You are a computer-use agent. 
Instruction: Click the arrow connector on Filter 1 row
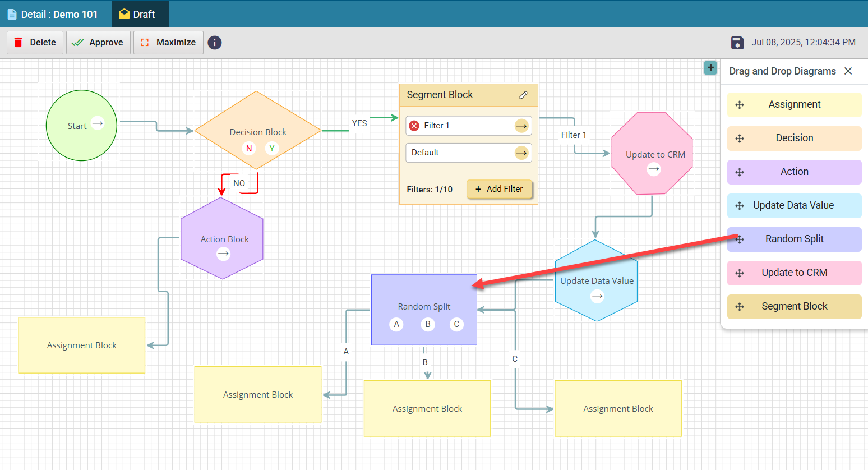(x=521, y=126)
